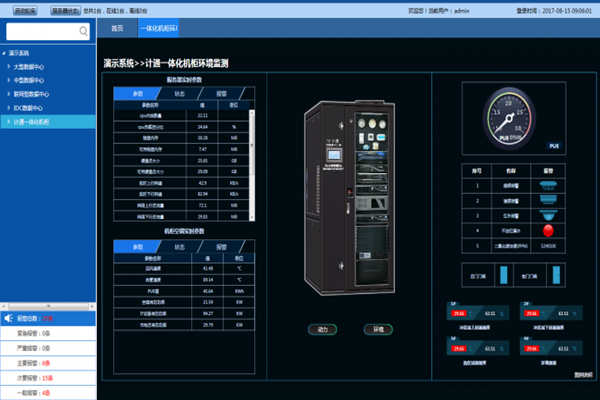Click the 动力 button below cabinet
The height and width of the screenshot is (400, 600).
click(x=323, y=328)
